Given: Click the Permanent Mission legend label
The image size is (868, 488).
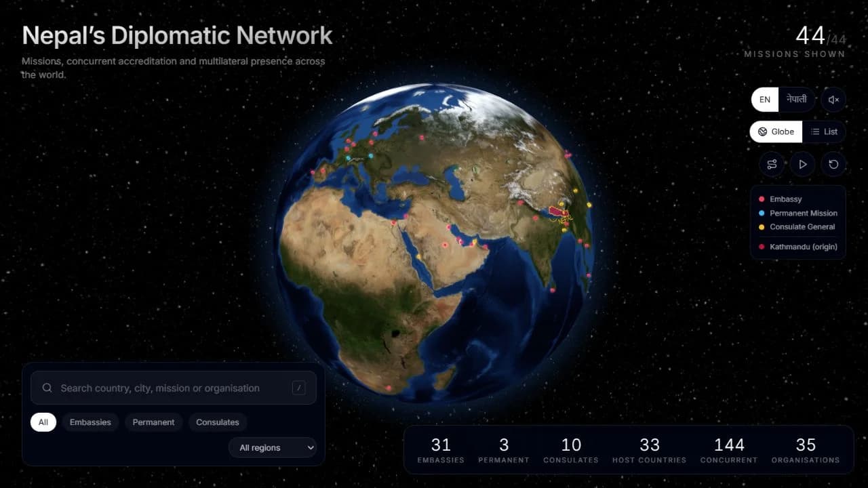Looking at the screenshot, I should coord(804,213).
